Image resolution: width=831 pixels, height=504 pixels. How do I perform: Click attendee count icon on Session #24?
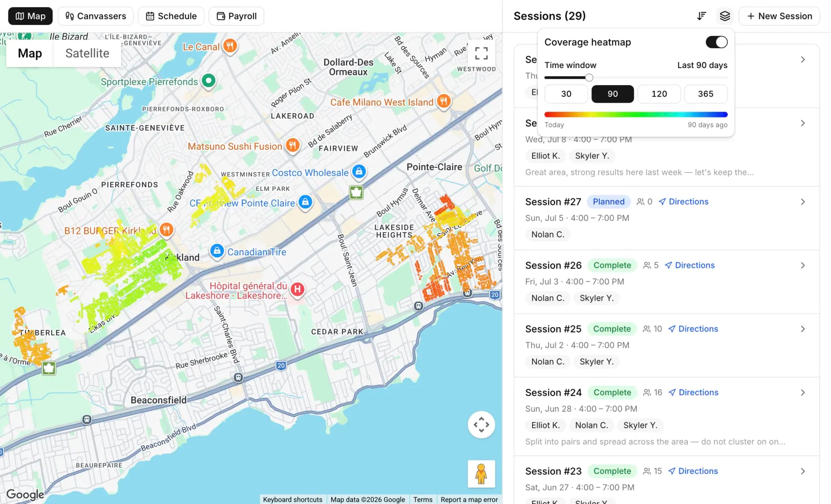647,392
